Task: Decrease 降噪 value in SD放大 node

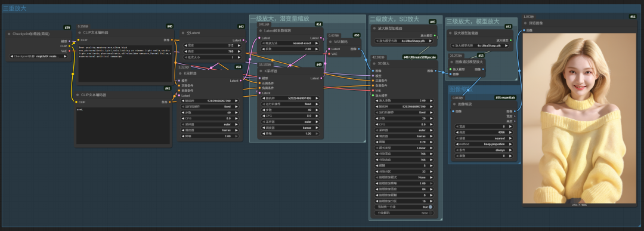Action: pyautogui.click(x=377, y=142)
